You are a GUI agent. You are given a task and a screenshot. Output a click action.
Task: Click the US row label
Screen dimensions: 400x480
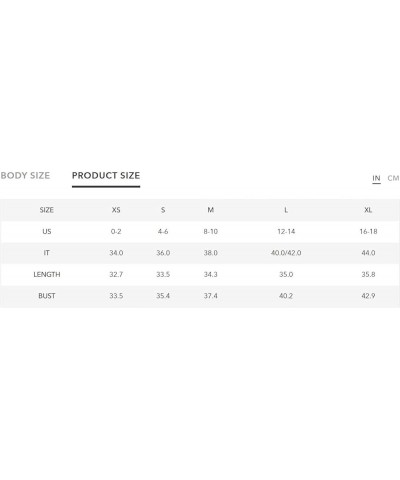(47, 231)
